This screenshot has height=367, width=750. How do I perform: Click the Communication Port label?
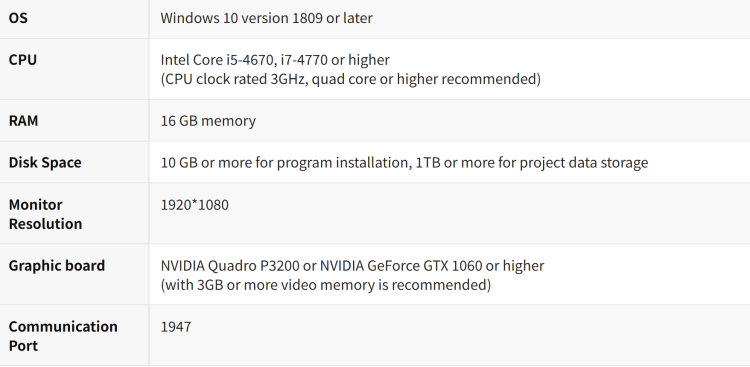(x=63, y=336)
